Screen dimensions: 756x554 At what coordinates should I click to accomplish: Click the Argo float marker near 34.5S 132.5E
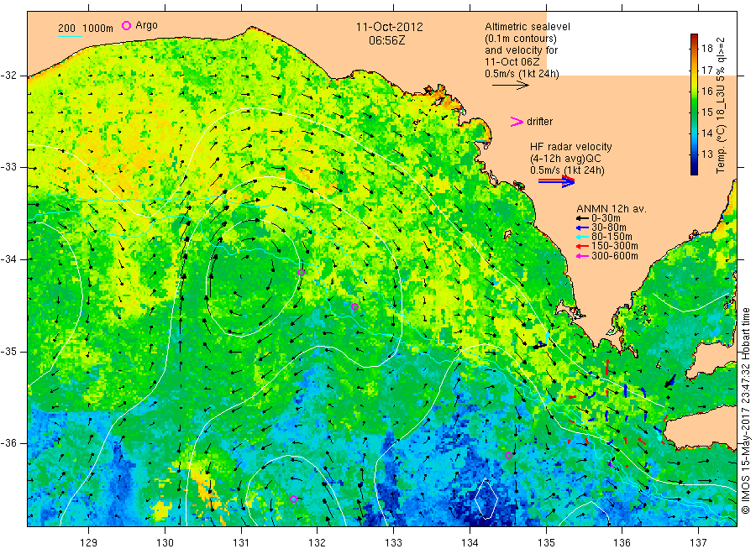pos(354,306)
